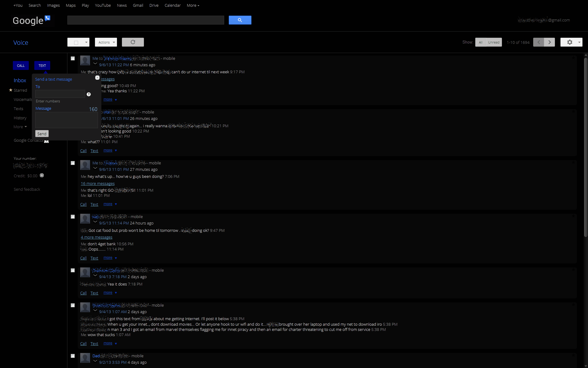The image size is (588, 368).
Task: Click avatar of the 27 minutes ago conversation
Action: coord(85,165)
